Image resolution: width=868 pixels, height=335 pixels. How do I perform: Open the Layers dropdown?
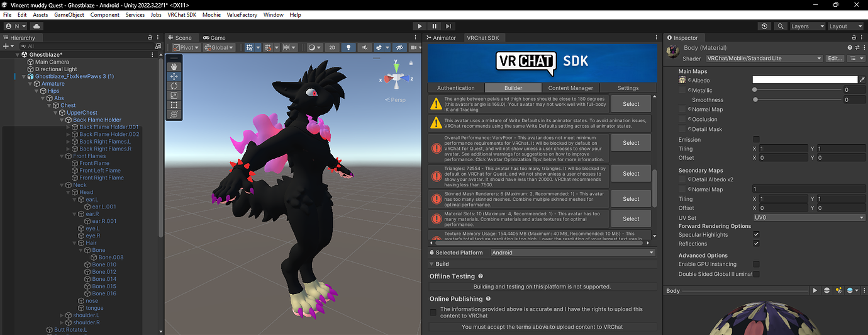pyautogui.click(x=808, y=26)
